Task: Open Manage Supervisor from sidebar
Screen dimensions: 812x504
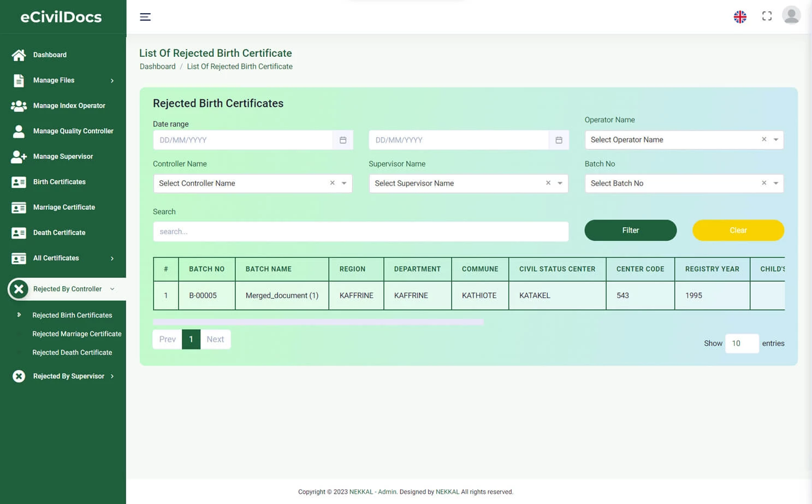Action: (18, 156)
